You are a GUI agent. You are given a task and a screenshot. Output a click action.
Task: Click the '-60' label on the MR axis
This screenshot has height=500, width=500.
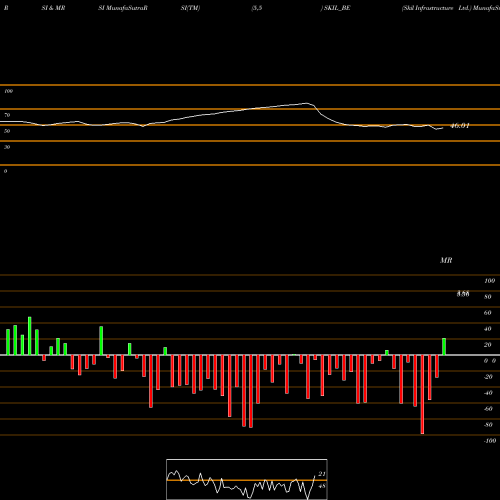(x=488, y=409)
